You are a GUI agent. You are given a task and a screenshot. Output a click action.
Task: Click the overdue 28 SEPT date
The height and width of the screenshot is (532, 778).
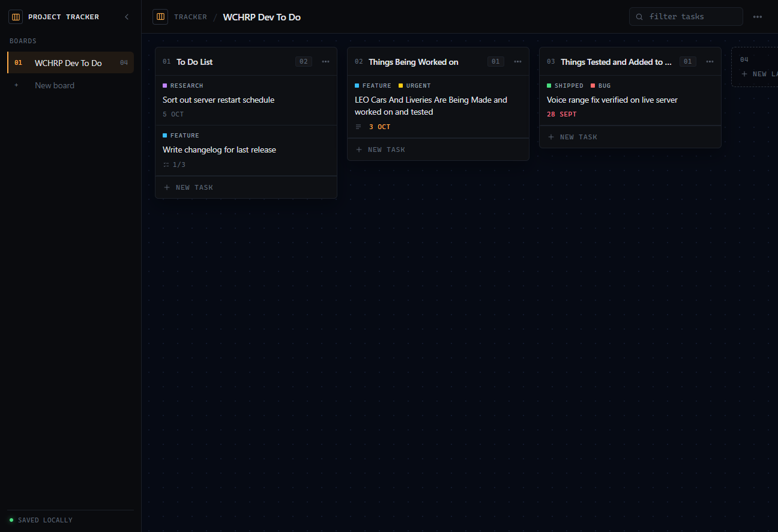562,114
